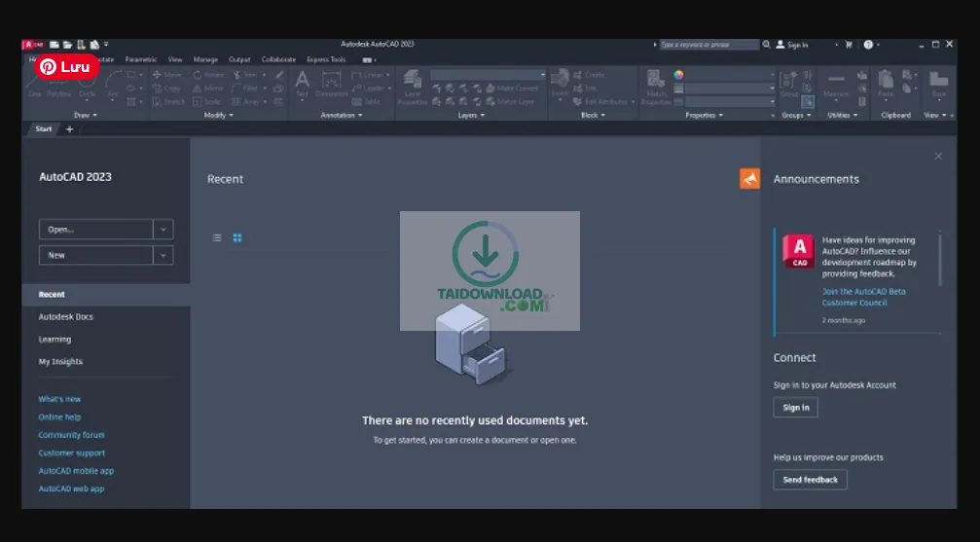This screenshot has width=980, height=542.
Task: Open the Community forum link
Action: (71, 435)
